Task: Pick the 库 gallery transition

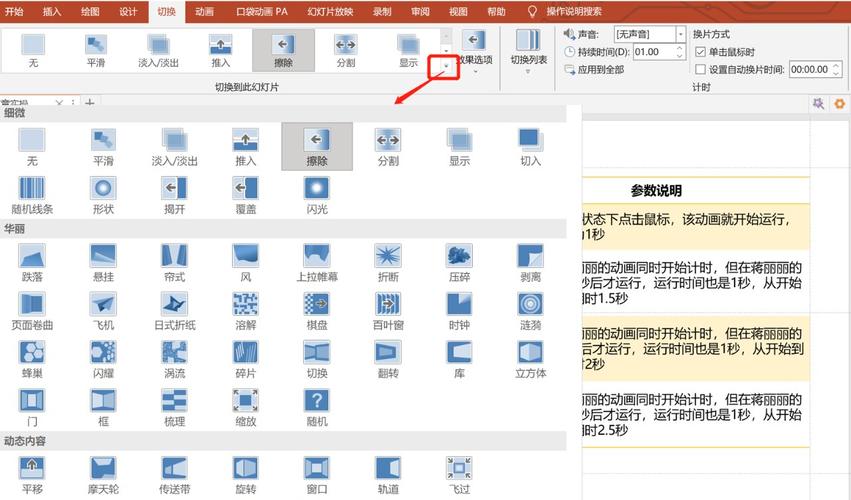Action: (459, 359)
